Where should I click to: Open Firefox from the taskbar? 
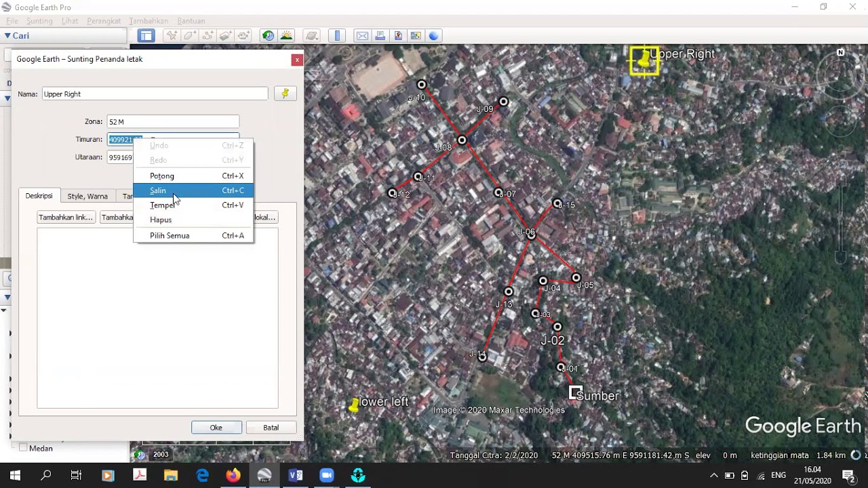click(x=233, y=476)
